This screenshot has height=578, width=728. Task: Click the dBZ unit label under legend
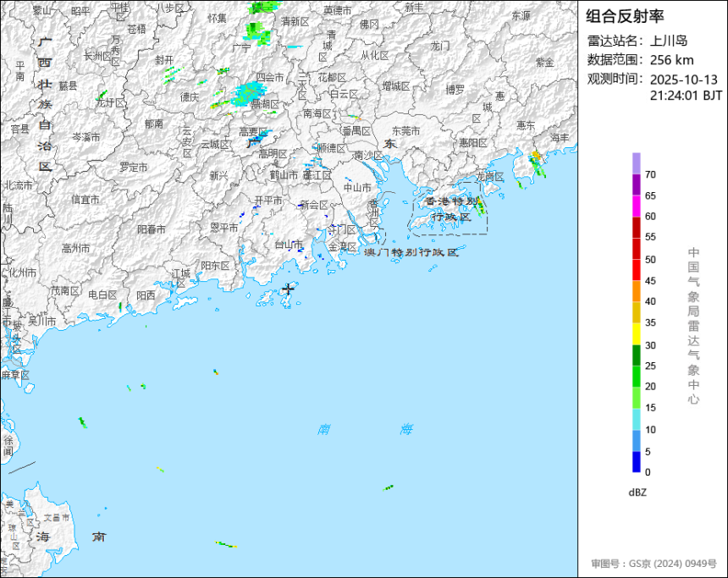tap(637, 493)
